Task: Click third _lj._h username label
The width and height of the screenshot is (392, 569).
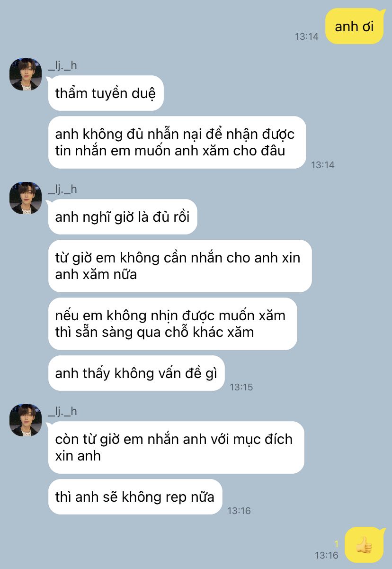Action: pyautogui.click(x=62, y=412)
